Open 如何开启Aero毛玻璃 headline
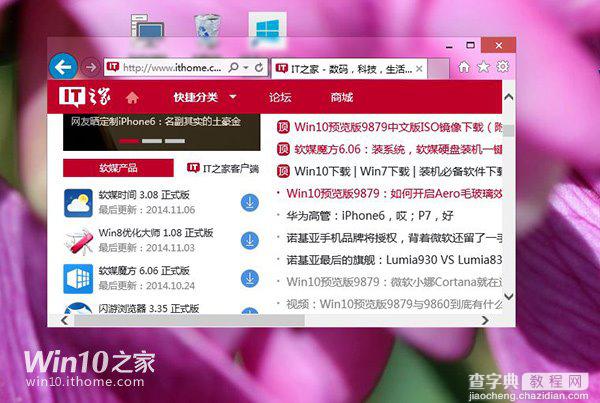Image resolution: width=600 pixels, height=403 pixels. 394,193
